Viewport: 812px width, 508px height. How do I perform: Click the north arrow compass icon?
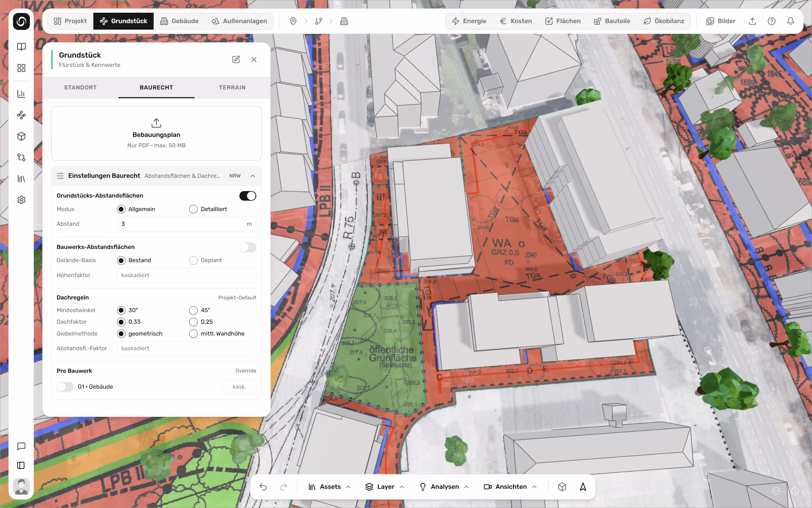pos(583,487)
